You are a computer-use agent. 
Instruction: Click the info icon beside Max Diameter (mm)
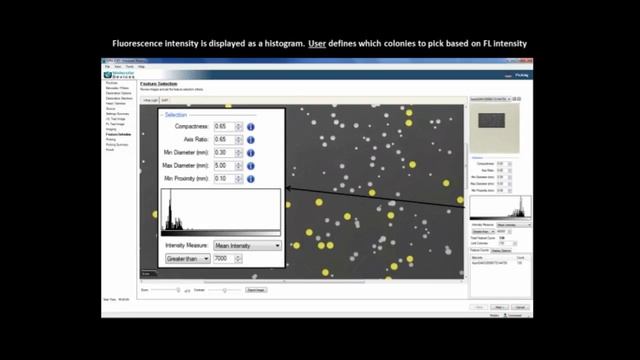pos(251,166)
